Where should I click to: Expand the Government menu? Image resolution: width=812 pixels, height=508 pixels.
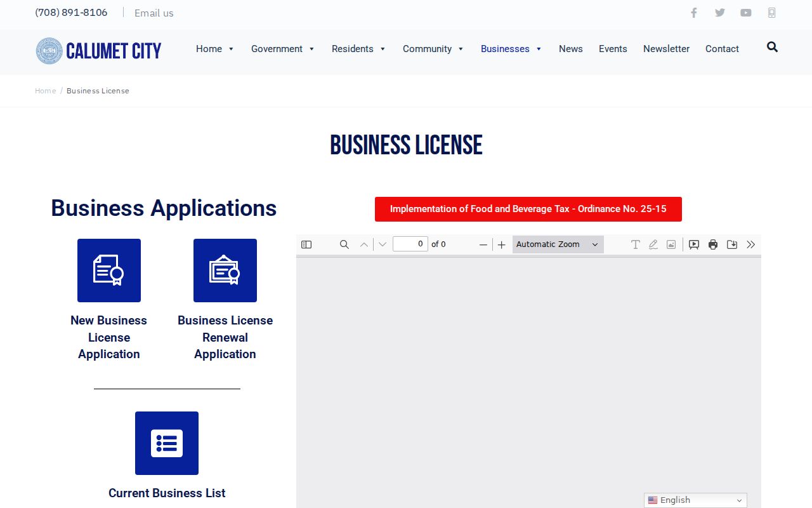(x=282, y=49)
